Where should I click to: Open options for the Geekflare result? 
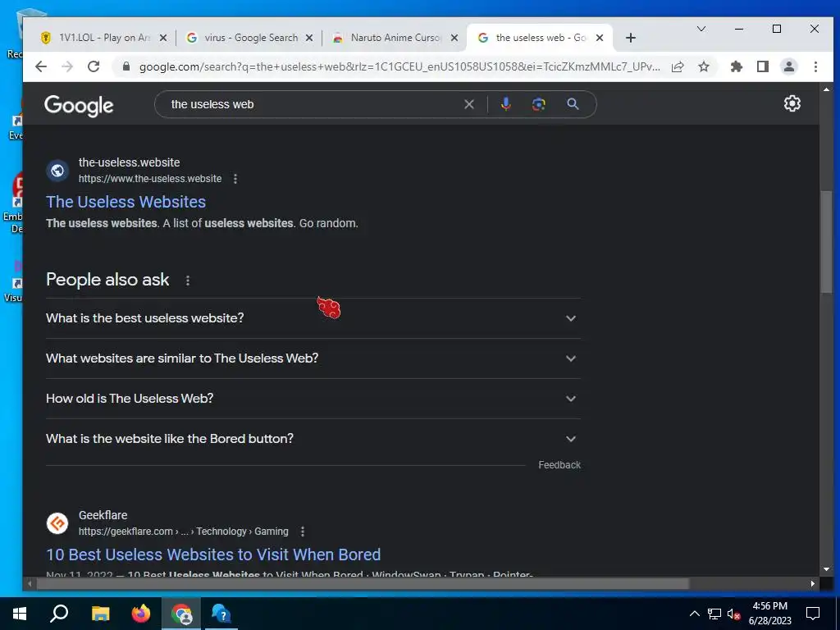[x=303, y=532]
